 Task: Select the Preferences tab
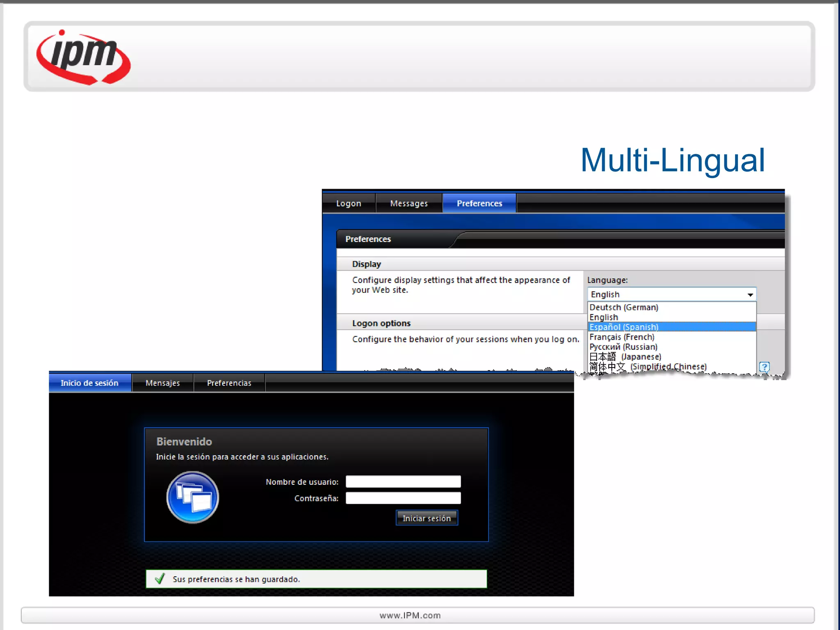479,203
